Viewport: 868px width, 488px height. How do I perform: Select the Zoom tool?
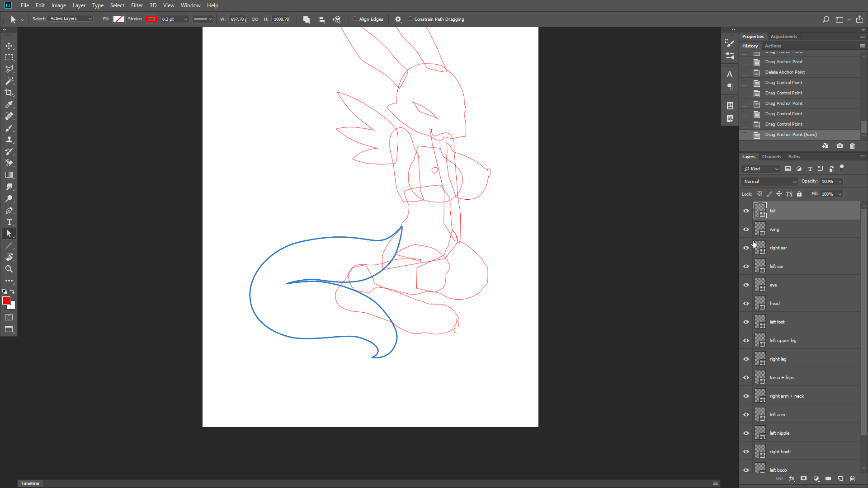click(9, 269)
